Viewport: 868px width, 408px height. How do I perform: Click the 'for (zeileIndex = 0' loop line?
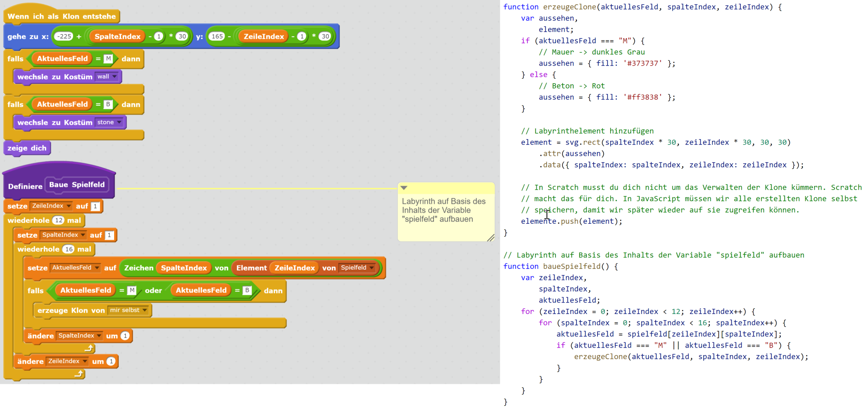638,312
